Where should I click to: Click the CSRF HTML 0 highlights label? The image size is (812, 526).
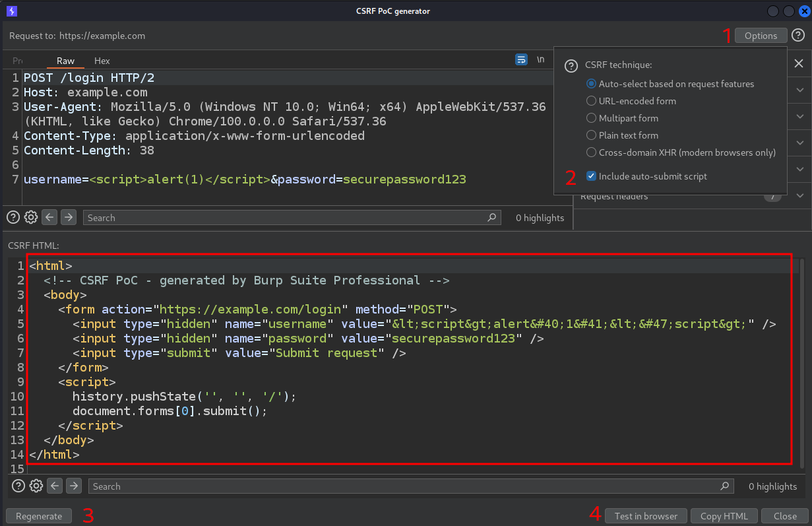pos(773,486)
